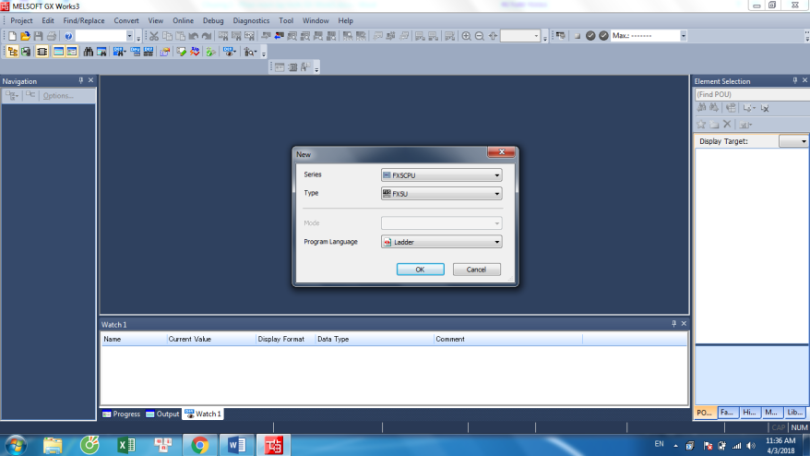Image resolution: width=810 pixels, height=456 pixels.
Task: Click the zoom in magnifier icon
Action: 466,36
